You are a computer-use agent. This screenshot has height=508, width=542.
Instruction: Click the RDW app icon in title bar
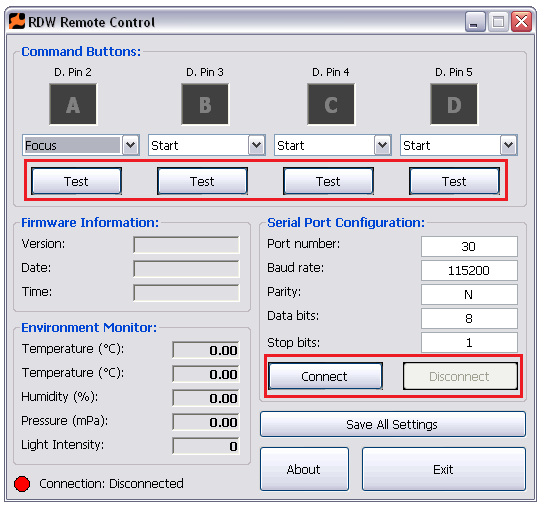[17, 22]
